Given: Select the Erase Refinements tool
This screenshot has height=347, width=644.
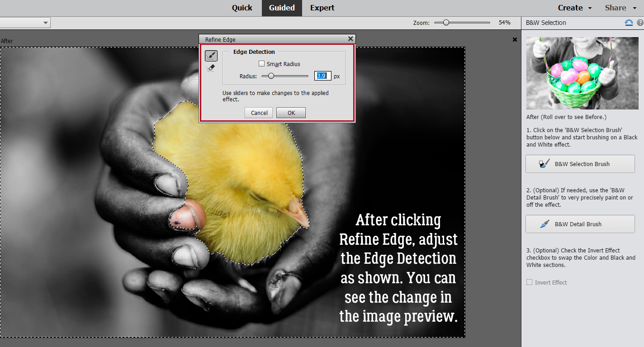Looking at the screenshot, I should coord(211,68).
